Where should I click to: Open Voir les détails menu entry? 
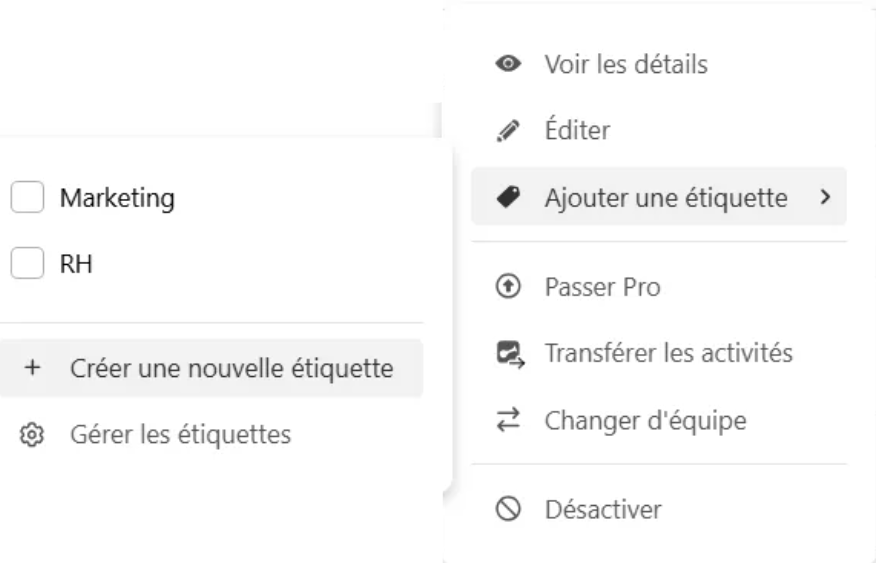point(625,65)
